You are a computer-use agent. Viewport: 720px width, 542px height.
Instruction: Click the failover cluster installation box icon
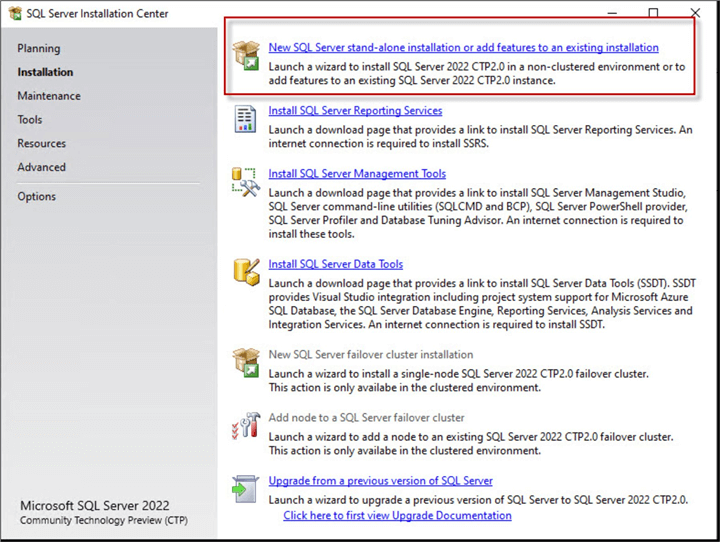pyautogui.click(x=246, y=362)
